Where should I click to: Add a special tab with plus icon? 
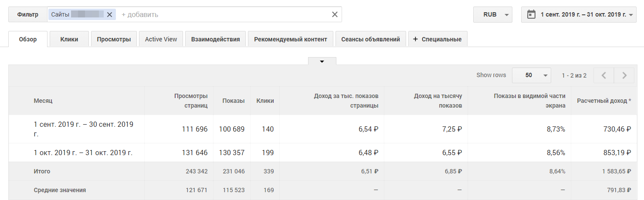coord(437,39)
